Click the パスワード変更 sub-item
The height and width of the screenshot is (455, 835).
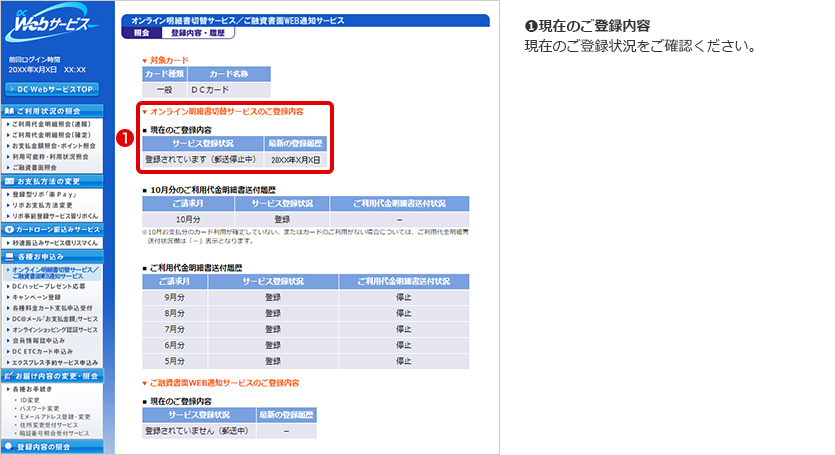click(x=40, y=408)
